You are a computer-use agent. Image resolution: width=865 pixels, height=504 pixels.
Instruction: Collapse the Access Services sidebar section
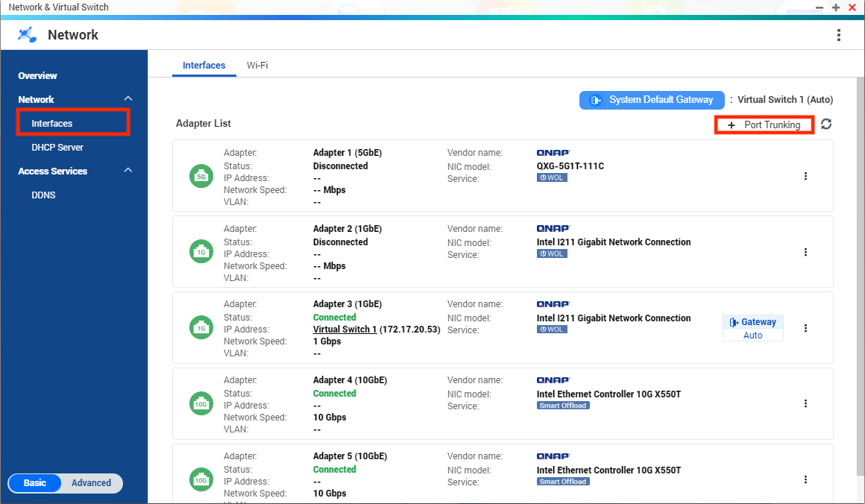128,171
